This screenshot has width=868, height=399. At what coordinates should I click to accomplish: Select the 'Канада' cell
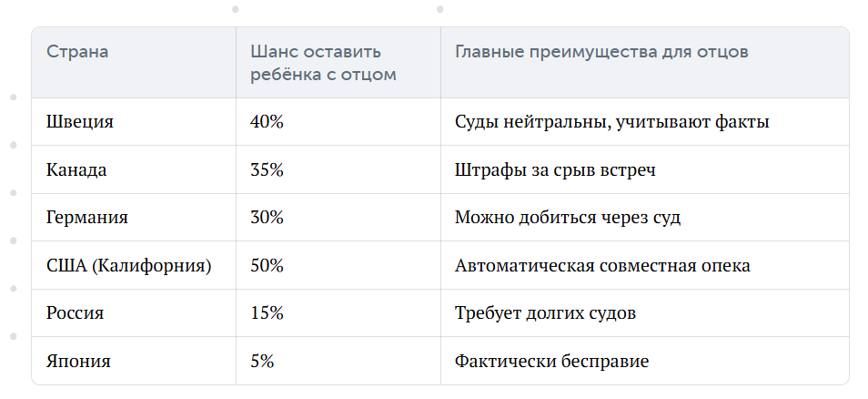pyautogui.click(x=76, y=169)
